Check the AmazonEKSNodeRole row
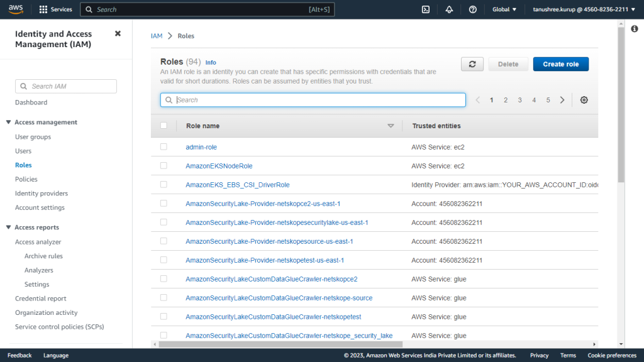The height and width of the screenshot is (362, 644). tap(164, 165)
